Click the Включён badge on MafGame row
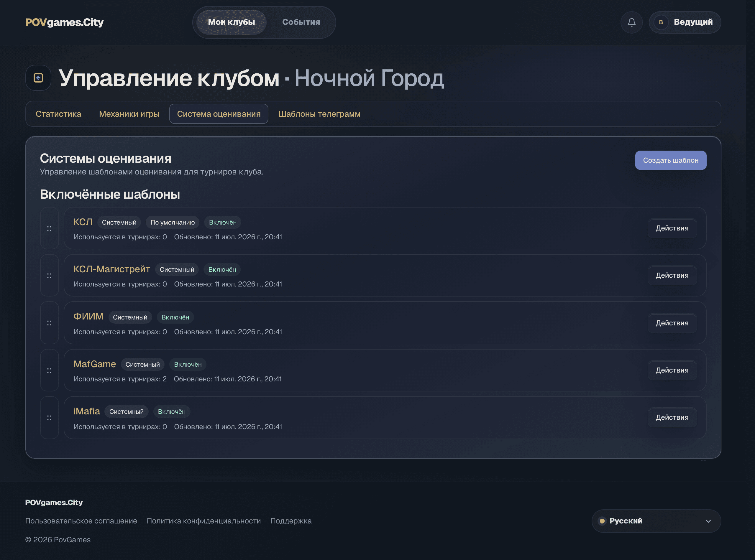Image resolution: width=755 pixels, height=560 pixels. coord(188,364)
